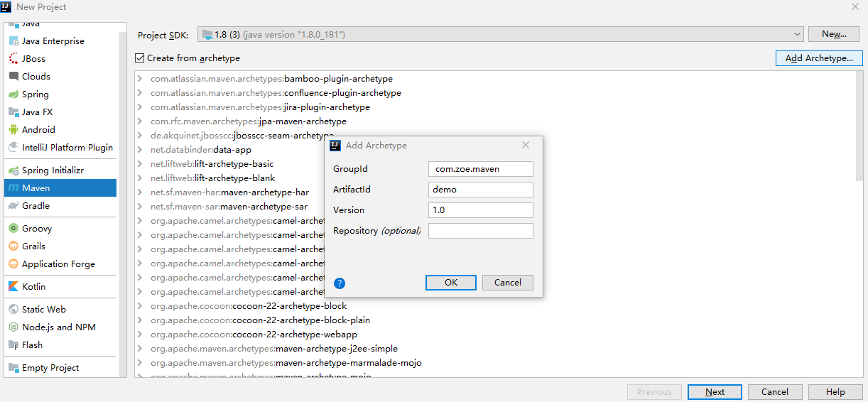
Task: Click the Static Web icon
Action: pos(13,310)
